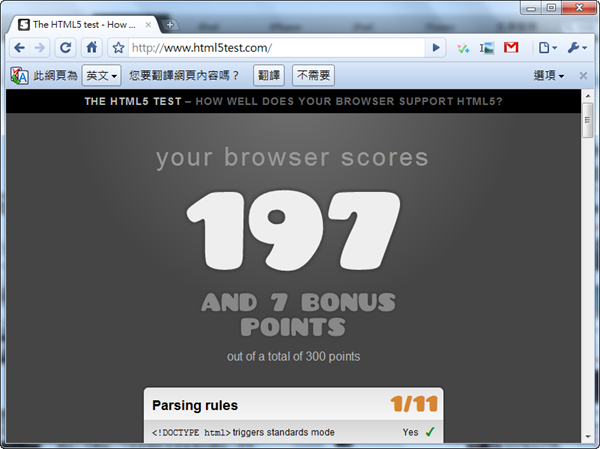
Task: Close The HTML5 test tab
Action: coord(148,25)
